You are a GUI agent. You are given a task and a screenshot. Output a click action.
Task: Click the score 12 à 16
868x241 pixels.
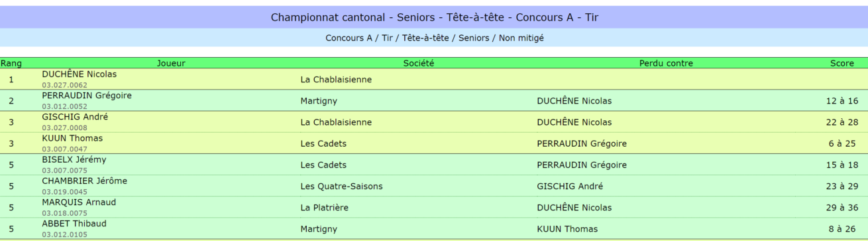842,101
